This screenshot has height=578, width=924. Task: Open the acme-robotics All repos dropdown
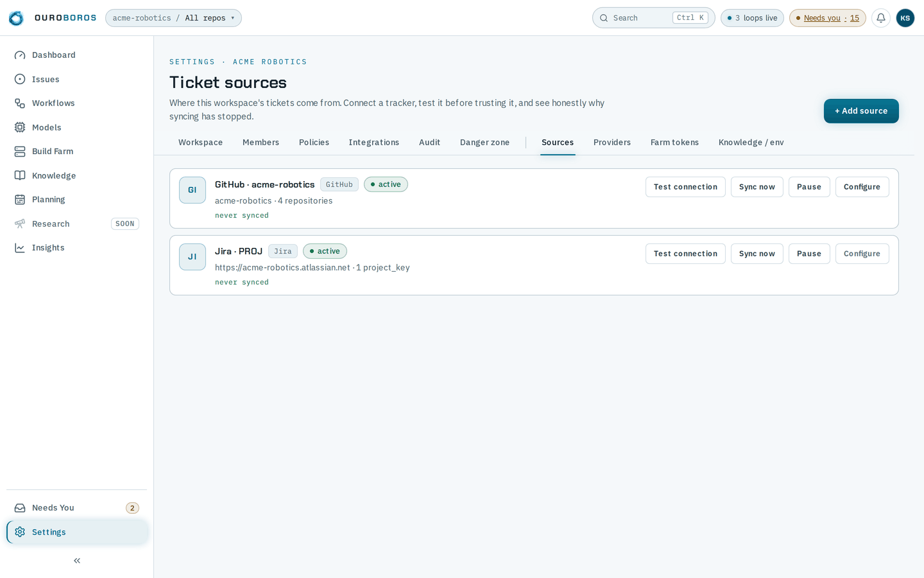click(x=173, y=18)
